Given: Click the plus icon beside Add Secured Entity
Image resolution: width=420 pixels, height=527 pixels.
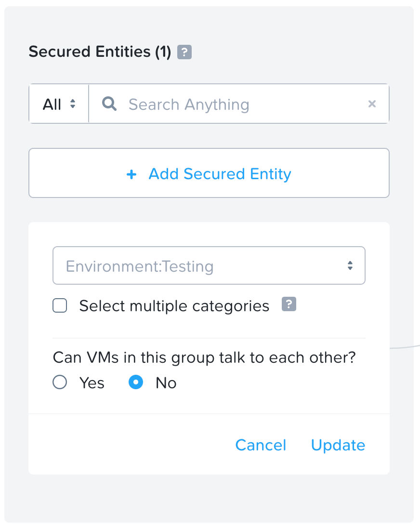Looking at the screenshot, I should pyautogui.click(x=131, y=174).
